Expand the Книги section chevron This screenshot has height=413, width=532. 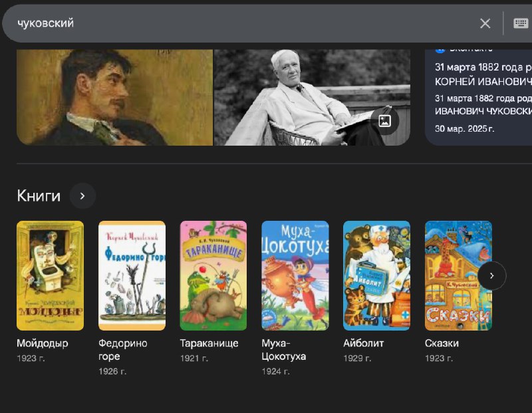tap(82, 196)
